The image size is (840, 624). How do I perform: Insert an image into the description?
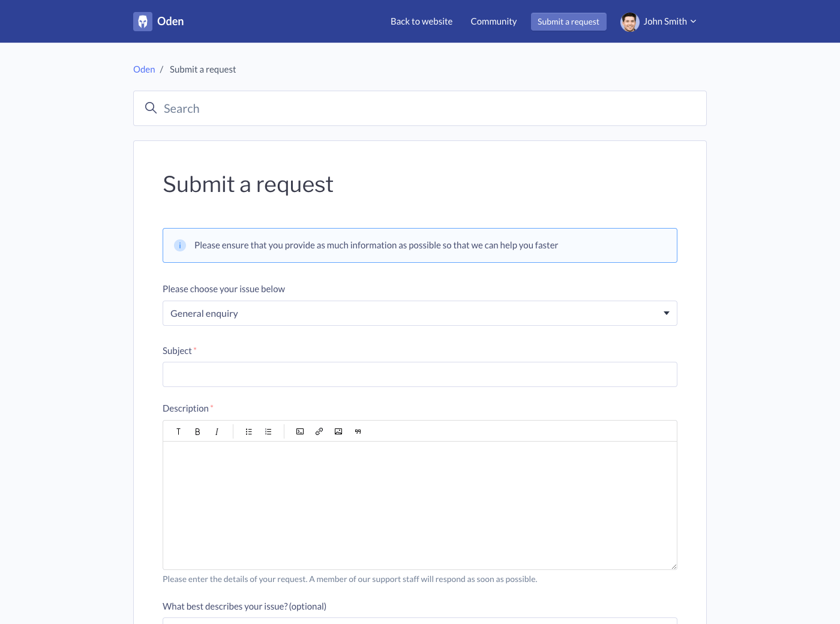point(338,431)
